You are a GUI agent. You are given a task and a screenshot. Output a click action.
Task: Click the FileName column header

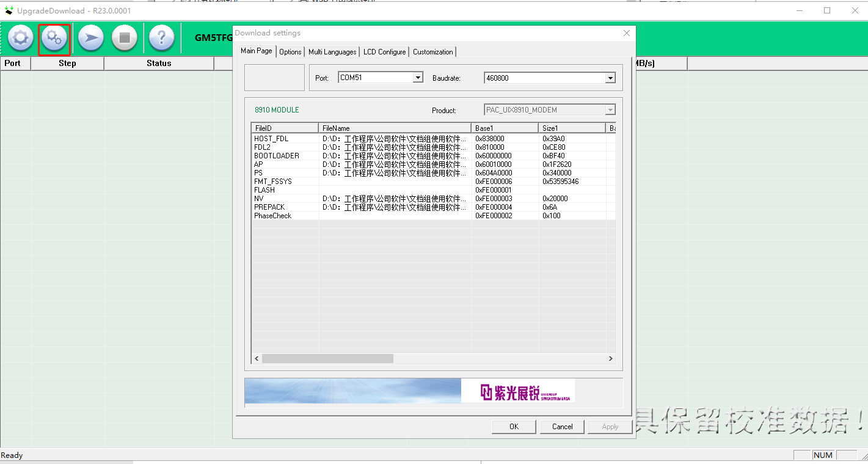pos(394,128)
